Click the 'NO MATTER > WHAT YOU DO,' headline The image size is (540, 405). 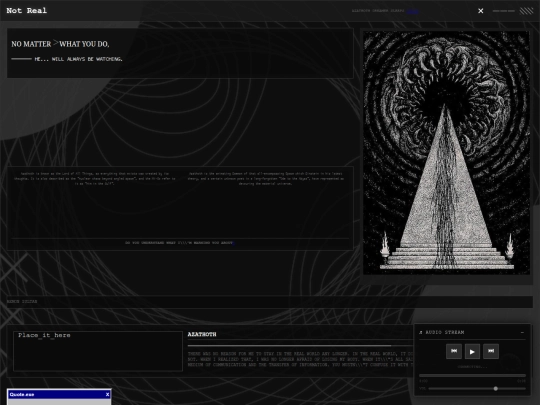coord(60,44)
